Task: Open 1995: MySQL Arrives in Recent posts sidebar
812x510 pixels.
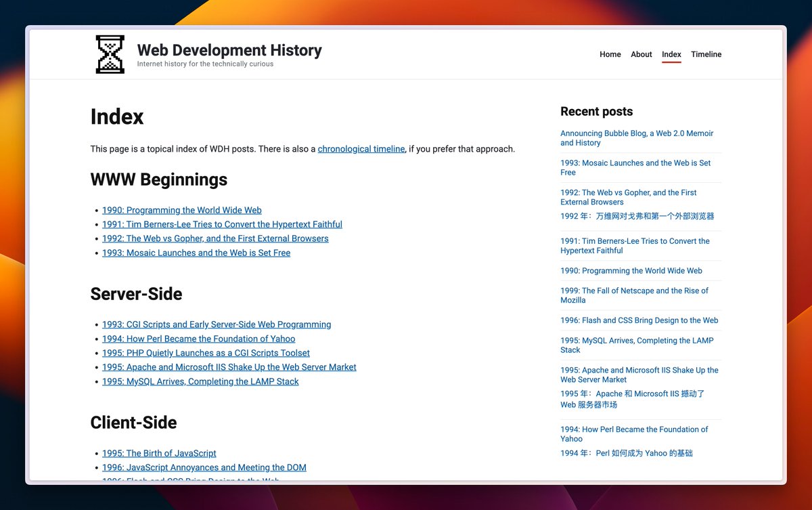Action: coord(637,345)
